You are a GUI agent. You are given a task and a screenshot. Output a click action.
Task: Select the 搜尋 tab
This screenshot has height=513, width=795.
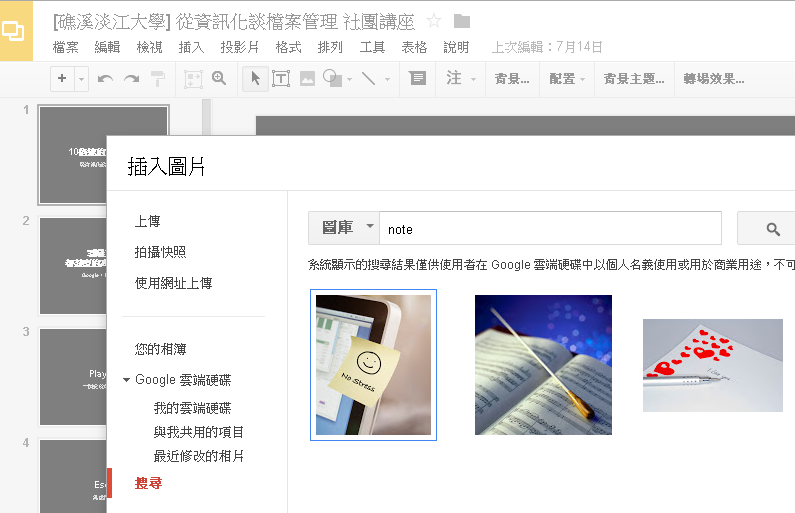(149, 483)
